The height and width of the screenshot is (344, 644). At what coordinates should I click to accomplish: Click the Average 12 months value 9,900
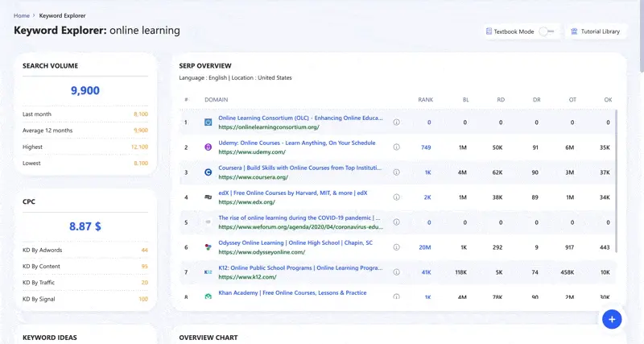pos(141,131)
